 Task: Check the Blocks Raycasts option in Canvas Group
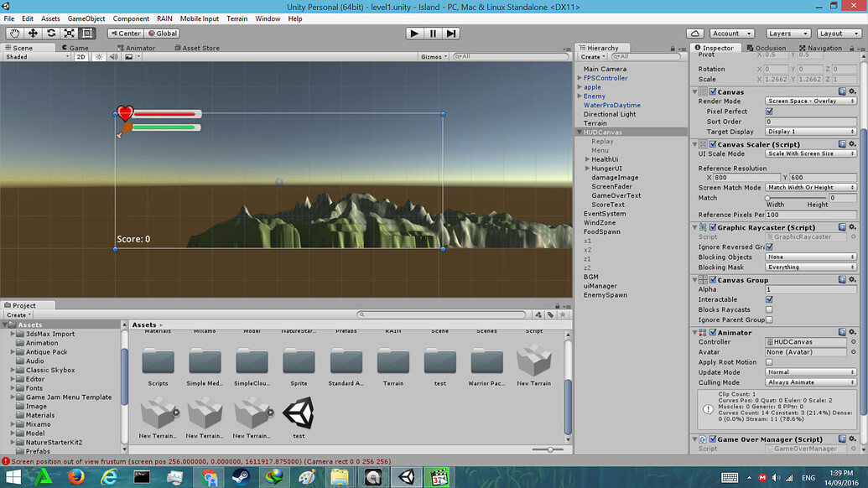[x=767, y=309]
